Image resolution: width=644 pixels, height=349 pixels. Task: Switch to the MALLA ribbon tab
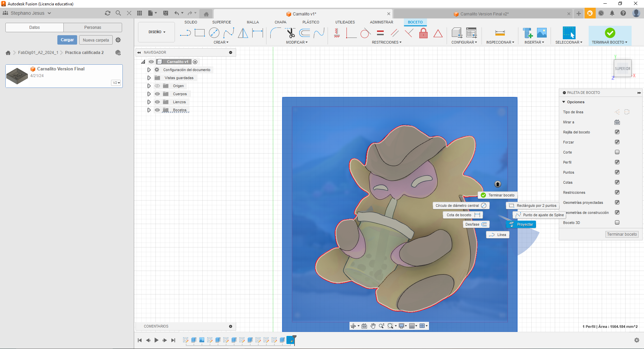click(x=253, y=22)
